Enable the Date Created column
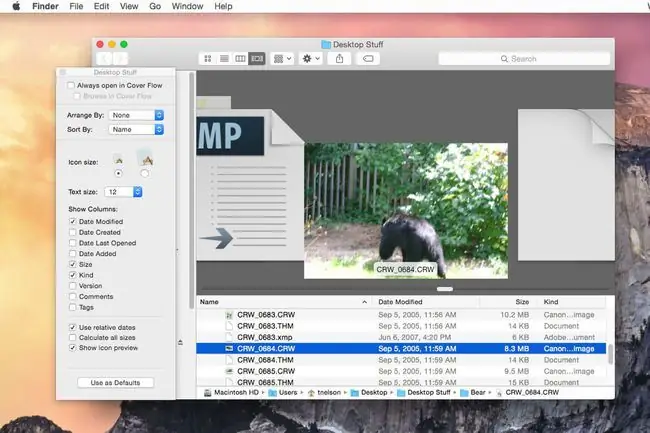The width and height of the screenshot is (650, 433). [x=73, y=232]
